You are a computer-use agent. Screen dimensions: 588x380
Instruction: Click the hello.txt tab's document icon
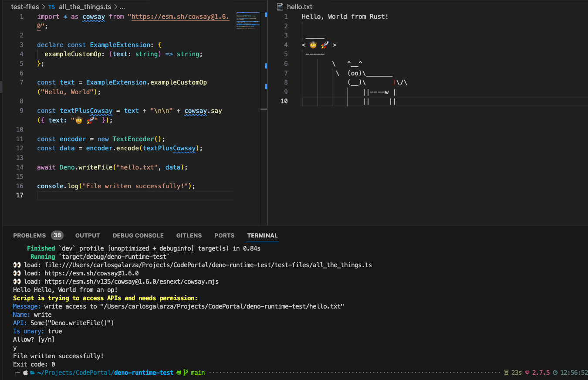tap(280, 7)
